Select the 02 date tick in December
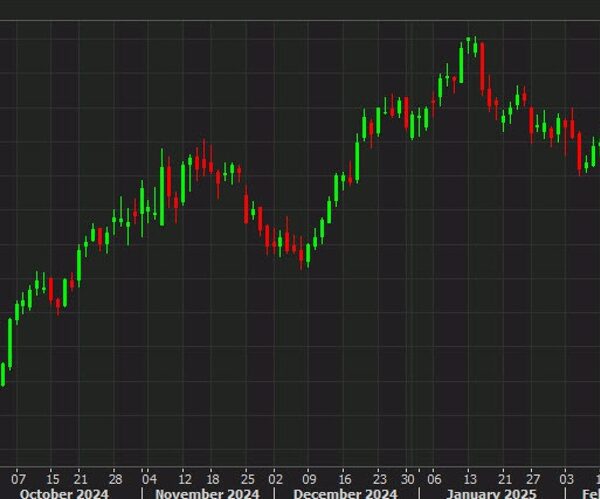The width and height of the screenshot is (600, 499). 277,478
